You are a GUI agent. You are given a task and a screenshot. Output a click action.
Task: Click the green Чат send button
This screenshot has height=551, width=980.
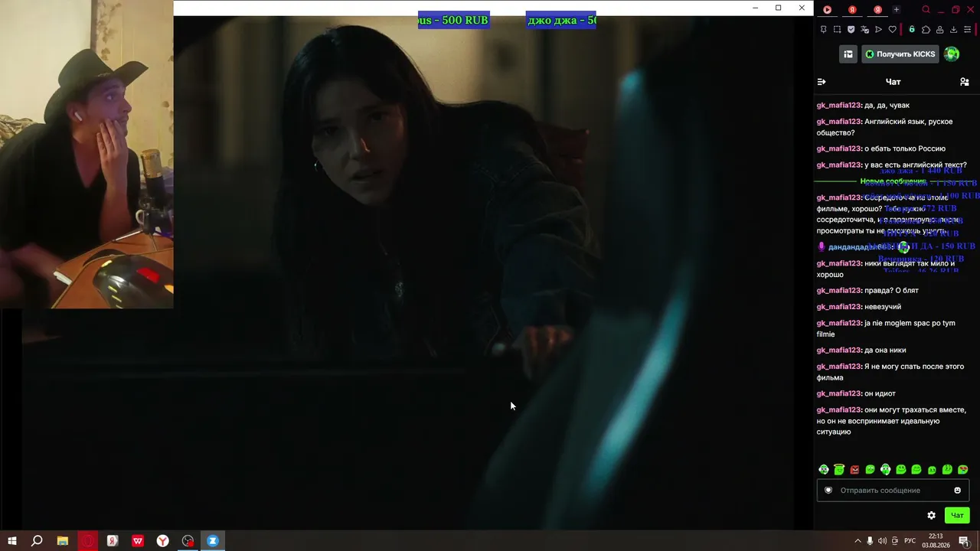pyautogui.click(x=957, y=516)
